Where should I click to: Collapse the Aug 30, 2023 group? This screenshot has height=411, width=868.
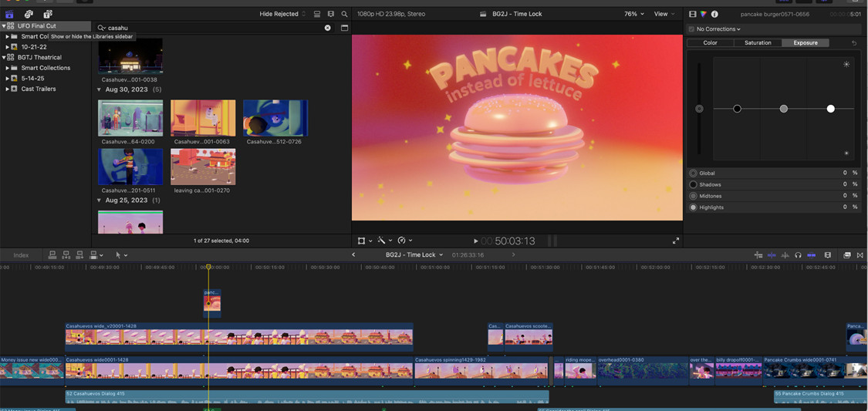99,89
